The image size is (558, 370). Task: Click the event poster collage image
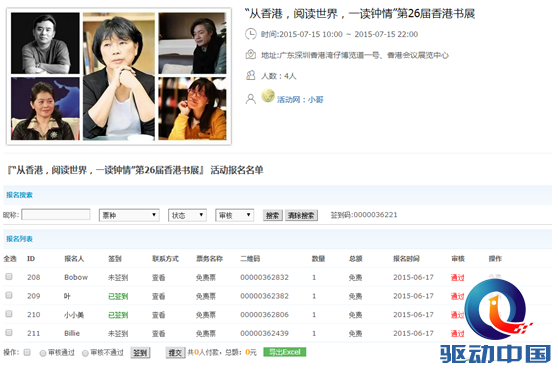(x=119, y=76)
